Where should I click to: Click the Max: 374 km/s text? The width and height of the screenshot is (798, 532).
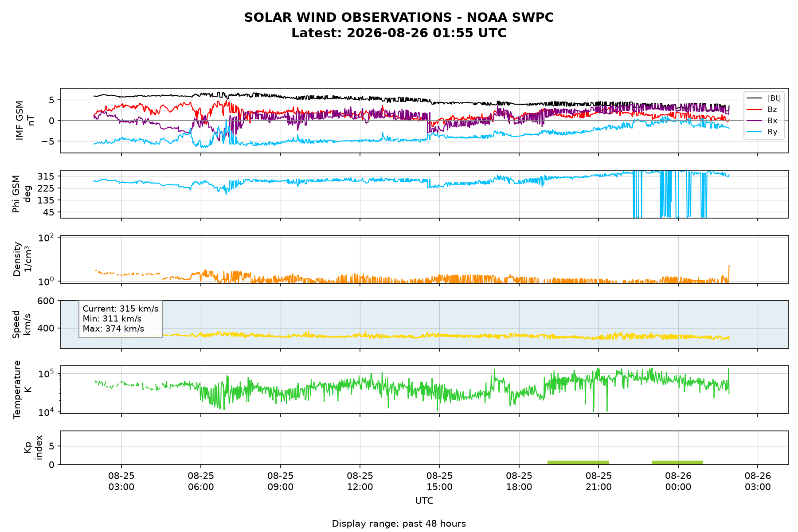[x=113, y=329]
